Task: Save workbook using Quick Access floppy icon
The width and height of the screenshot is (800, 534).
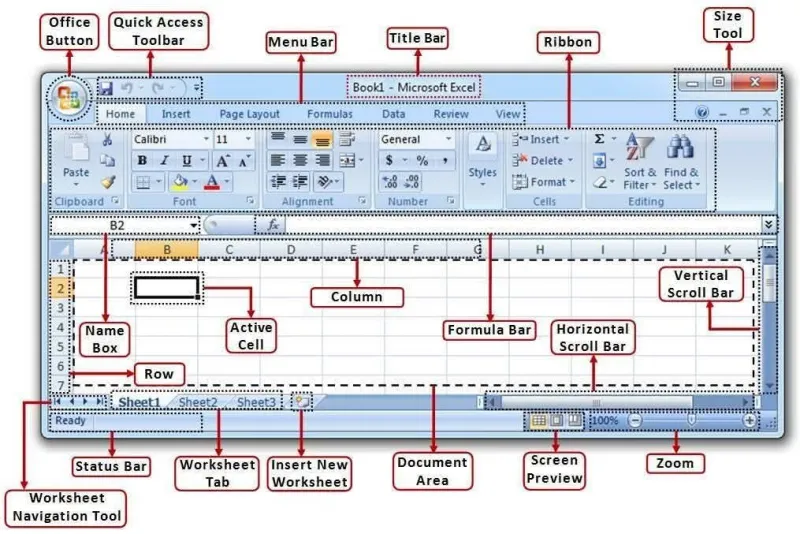Action: click(106, 88)
